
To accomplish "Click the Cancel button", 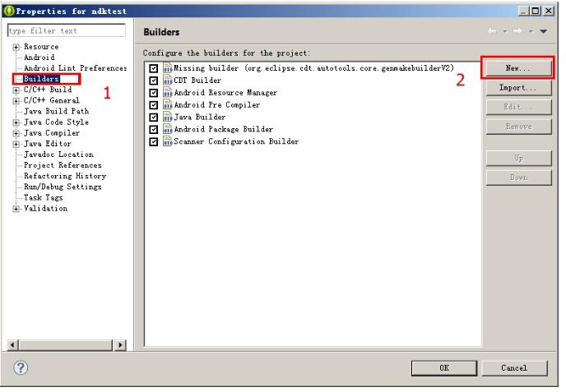I will 514,368.
